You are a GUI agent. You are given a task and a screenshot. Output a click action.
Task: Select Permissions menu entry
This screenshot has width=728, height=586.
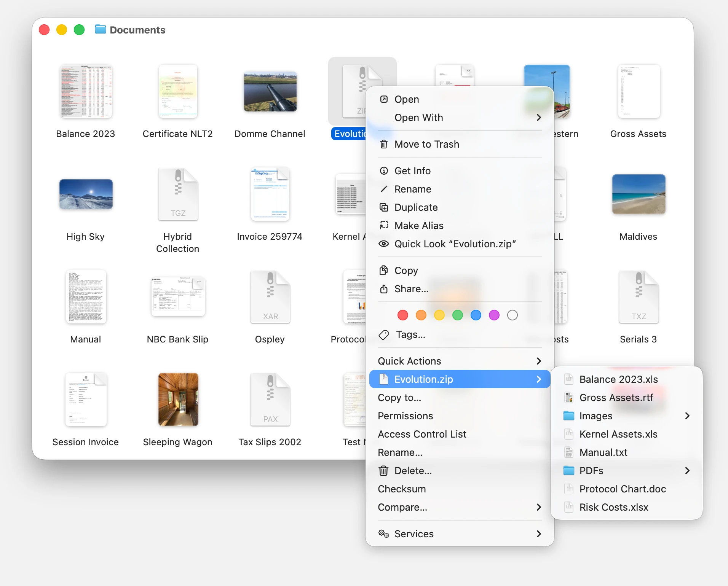[460, 416]
